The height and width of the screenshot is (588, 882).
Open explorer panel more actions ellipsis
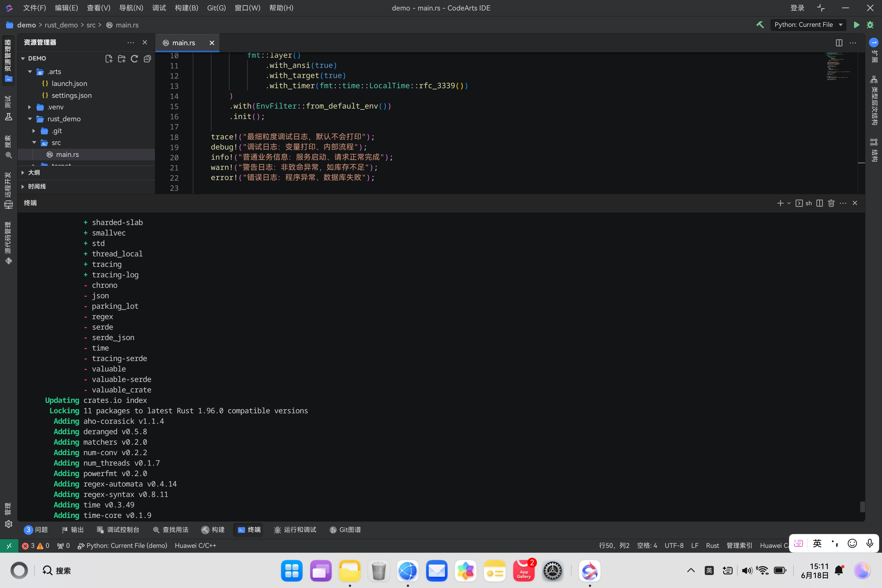click(131, 42)
